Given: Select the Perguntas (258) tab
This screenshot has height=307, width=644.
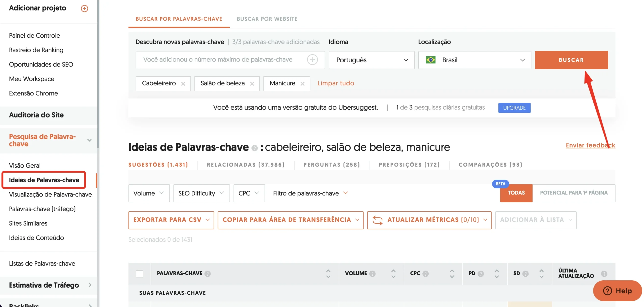Looking at the screenshot, I should (x=331, y=165).
